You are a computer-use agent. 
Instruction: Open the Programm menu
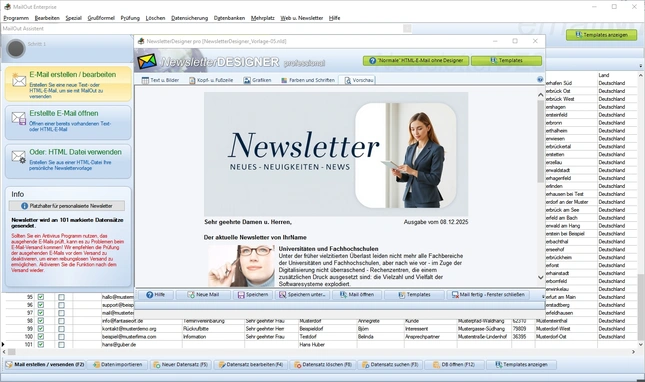[x=16, y=18]
